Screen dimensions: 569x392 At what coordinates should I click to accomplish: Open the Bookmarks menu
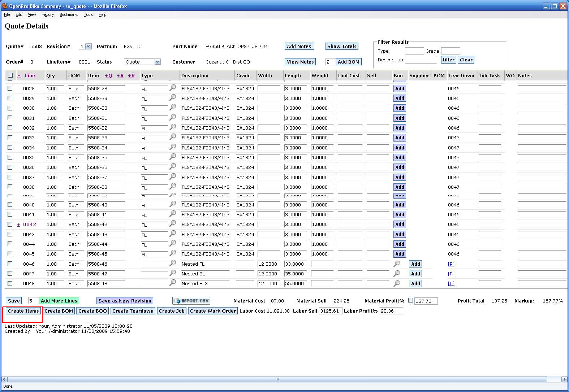69,14
